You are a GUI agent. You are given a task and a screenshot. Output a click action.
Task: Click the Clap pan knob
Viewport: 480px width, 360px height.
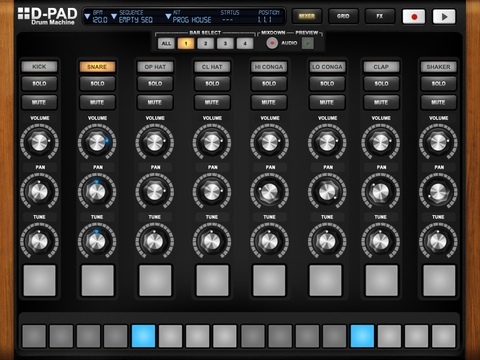380,192
